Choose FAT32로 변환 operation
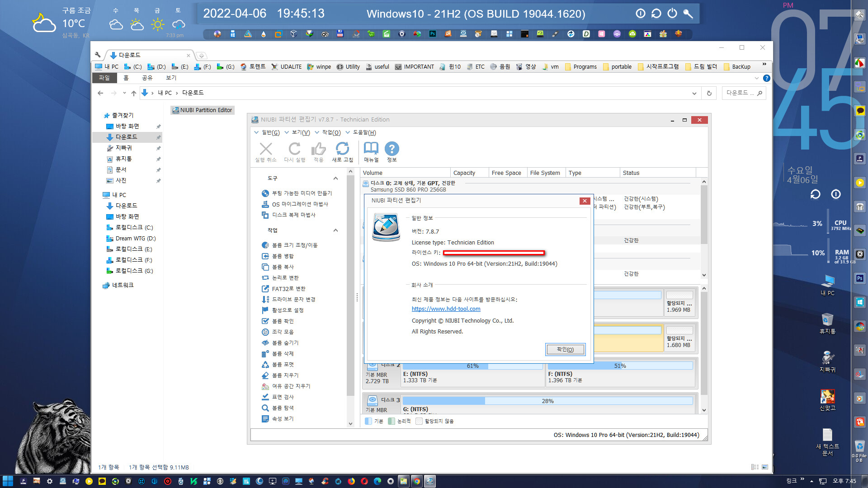The height and width of the screenshot is (488, 868). point(283,289)
